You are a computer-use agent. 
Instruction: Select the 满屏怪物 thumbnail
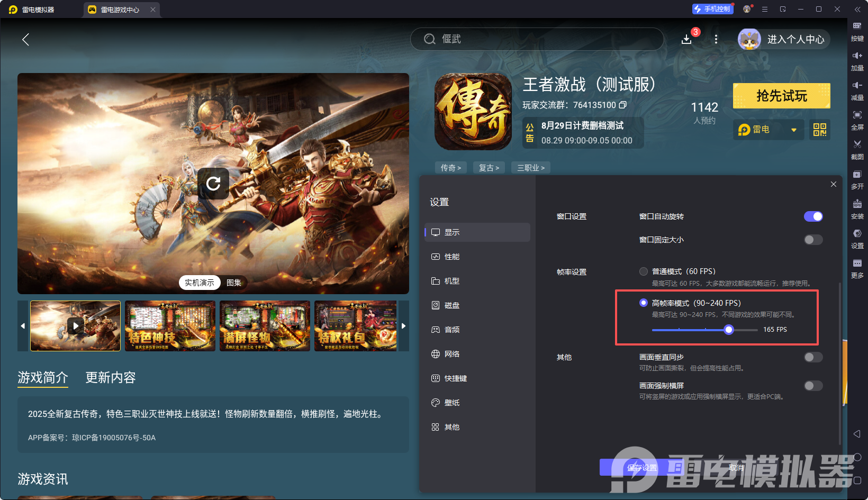point(265,326)
